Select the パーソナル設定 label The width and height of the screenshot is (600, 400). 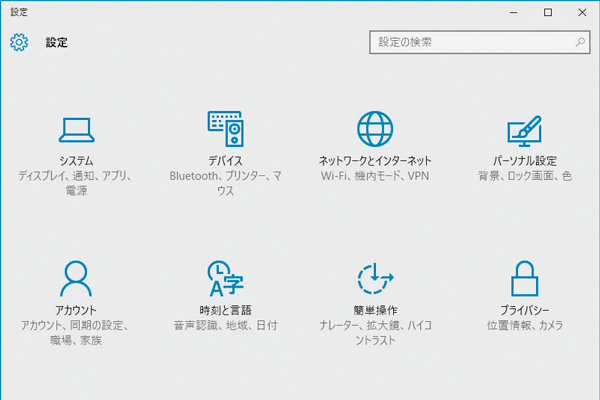[x=525, y=161]
